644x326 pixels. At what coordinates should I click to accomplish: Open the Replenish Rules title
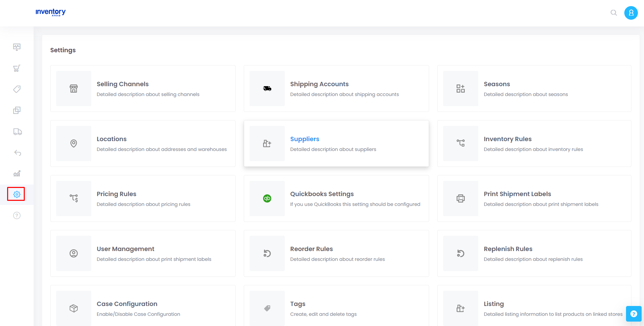(508, 249)
